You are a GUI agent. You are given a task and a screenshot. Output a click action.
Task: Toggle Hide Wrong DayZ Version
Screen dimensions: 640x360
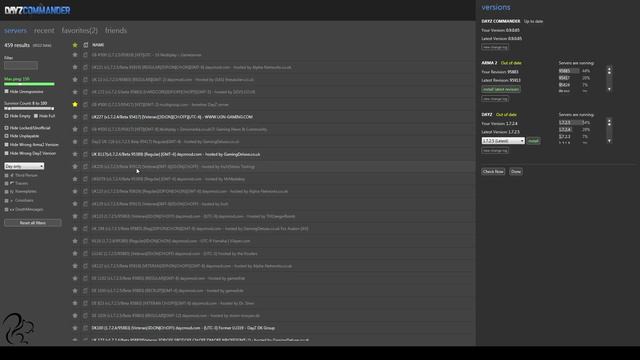click(x=7, y=153)
